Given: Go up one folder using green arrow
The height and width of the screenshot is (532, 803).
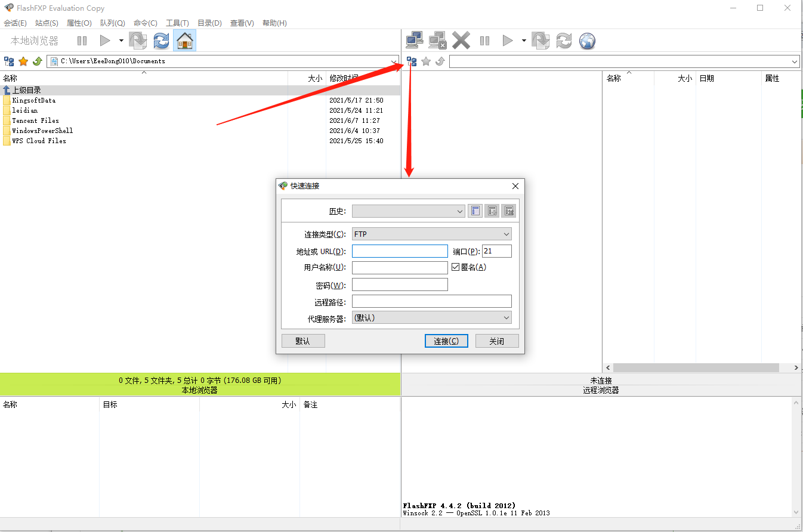Looking at the screenshot, I should (x=37, y=61).
